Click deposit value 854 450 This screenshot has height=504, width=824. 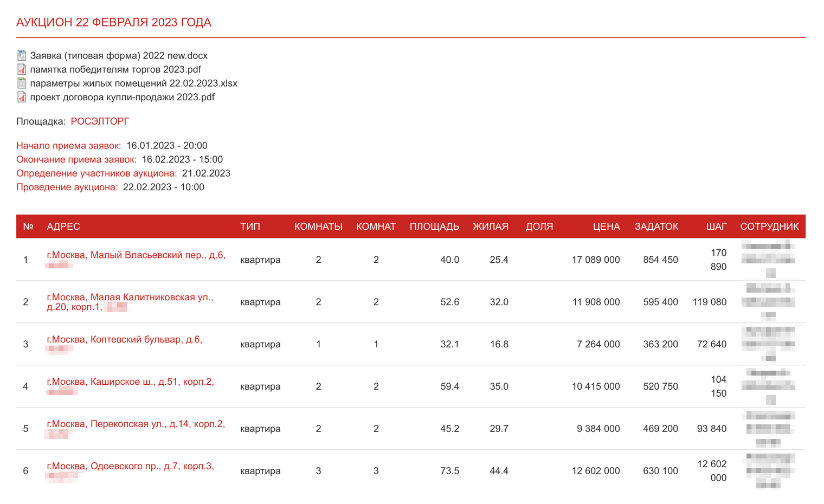pyautogui.click(x=660, y=260)
